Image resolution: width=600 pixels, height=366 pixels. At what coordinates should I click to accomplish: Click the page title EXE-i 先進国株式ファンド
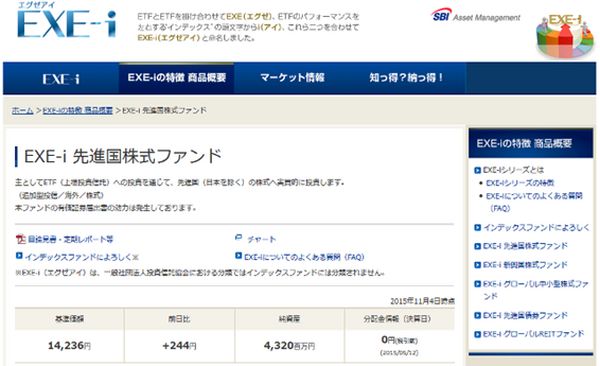(x=123, y=156)
